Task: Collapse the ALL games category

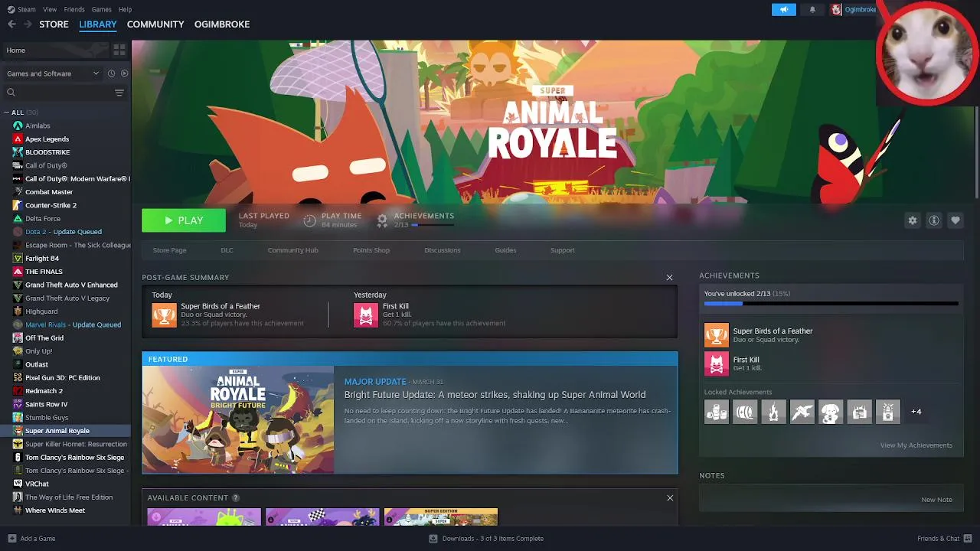Action: pos(6,112)
